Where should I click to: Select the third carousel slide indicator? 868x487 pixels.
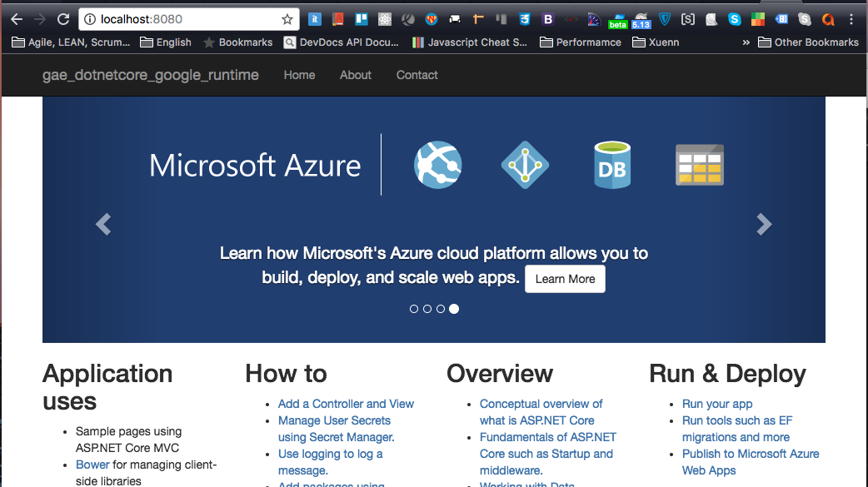click(441, 309)
